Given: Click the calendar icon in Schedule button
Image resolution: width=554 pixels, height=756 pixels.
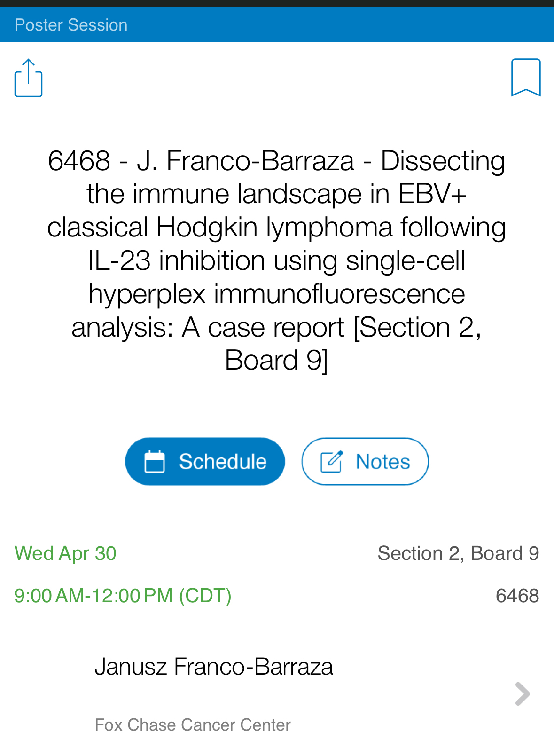Looking at the screenshot, I should [155, 461].
